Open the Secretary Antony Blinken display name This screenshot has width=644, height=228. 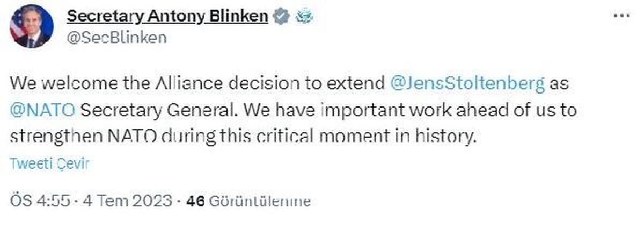pos(167,17)
